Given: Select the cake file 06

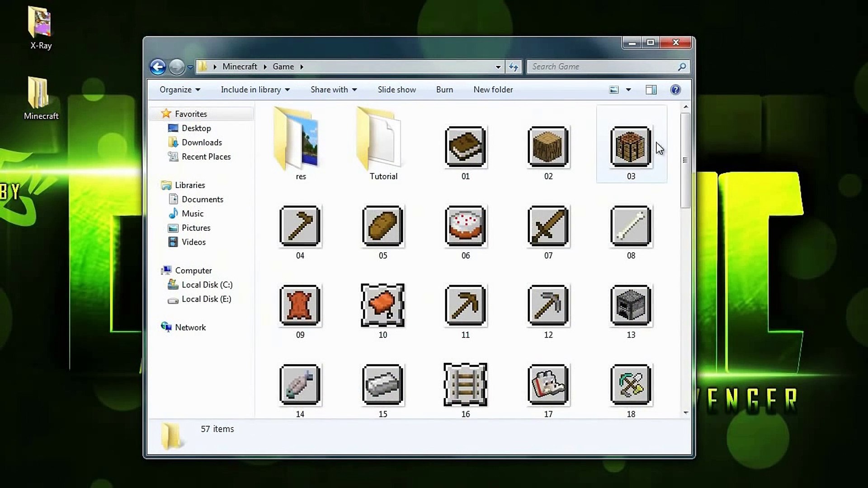Looking at the screenshot, I should click(x=465, y=226).
